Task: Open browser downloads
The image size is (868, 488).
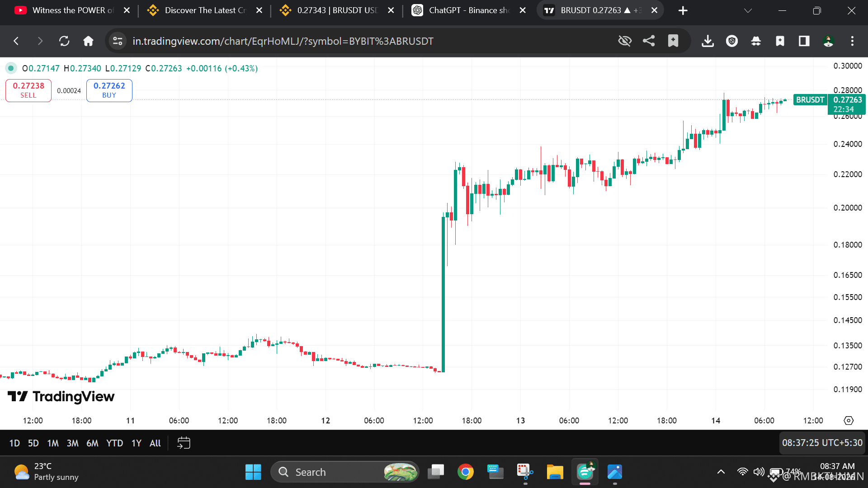Action: tap(708, 41)
